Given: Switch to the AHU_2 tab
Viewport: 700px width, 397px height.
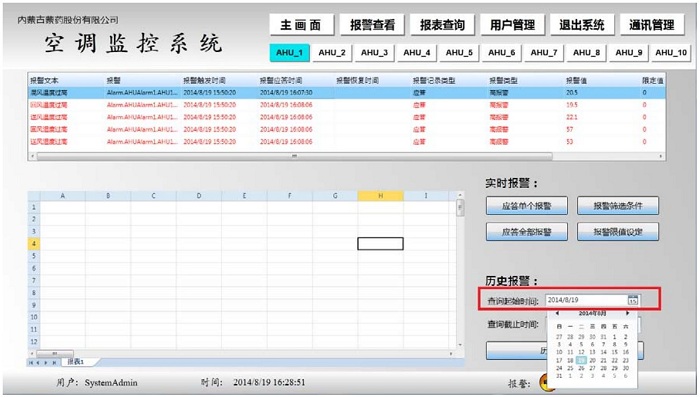Looking at the screenshot, I should click(332, 53).
